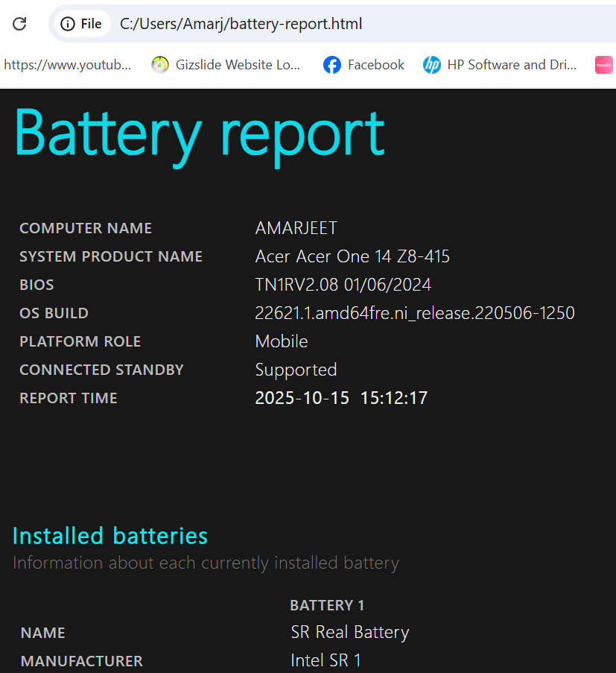Image resolution: width=616 pixels, height=673 pixels.
Task: Click the Facebook favicon on bookmarks bar
Action: click(x=331, y=65)
